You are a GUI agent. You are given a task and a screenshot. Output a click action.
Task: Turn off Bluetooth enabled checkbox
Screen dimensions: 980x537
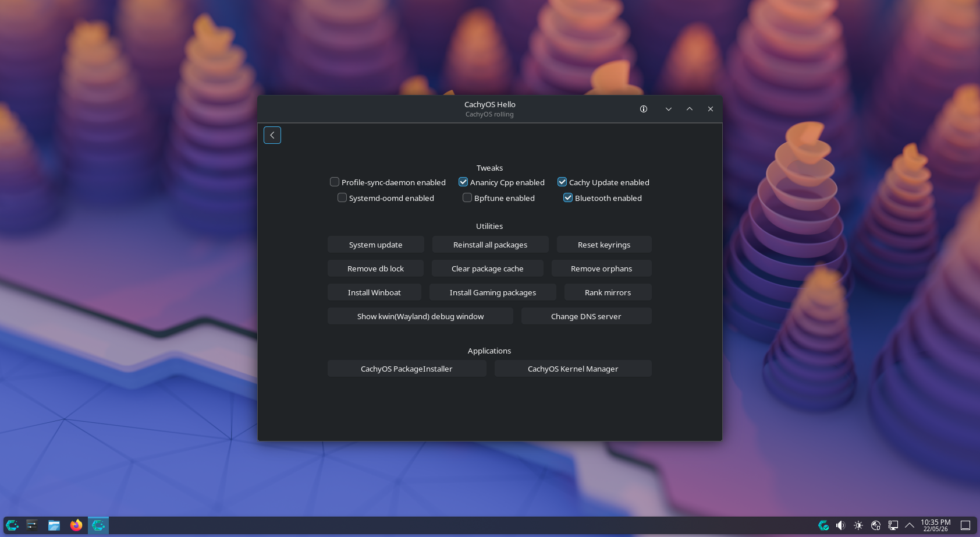[568, 198]
